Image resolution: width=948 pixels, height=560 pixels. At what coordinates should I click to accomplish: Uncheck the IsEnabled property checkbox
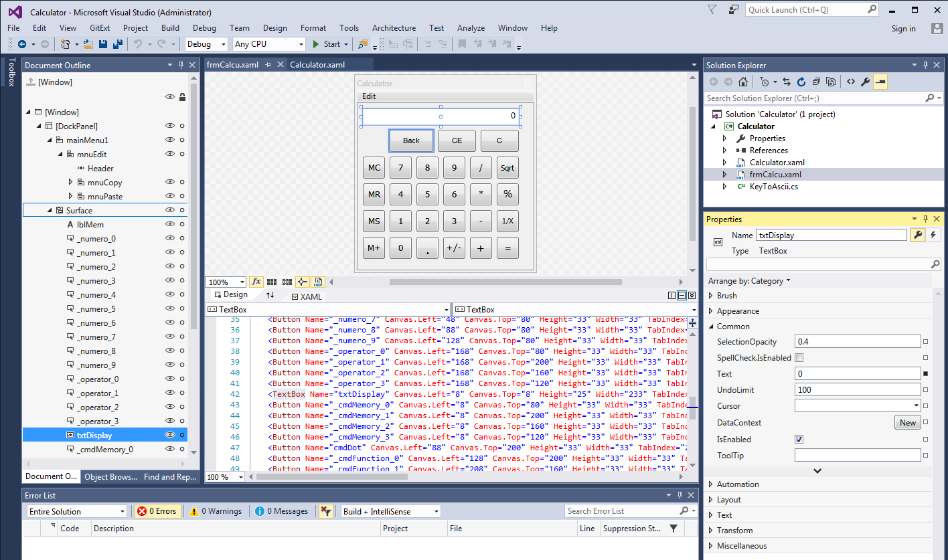click(799, 440)
